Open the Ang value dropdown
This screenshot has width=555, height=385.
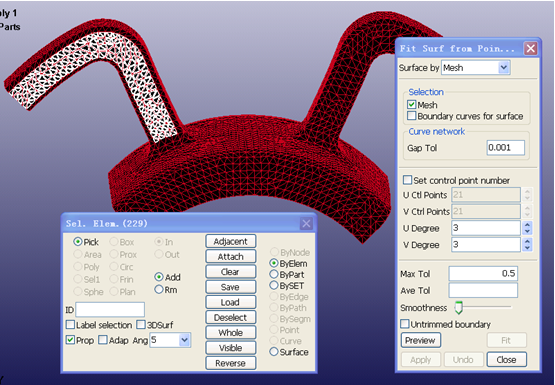pyautogui.click(x=184, y=340)
